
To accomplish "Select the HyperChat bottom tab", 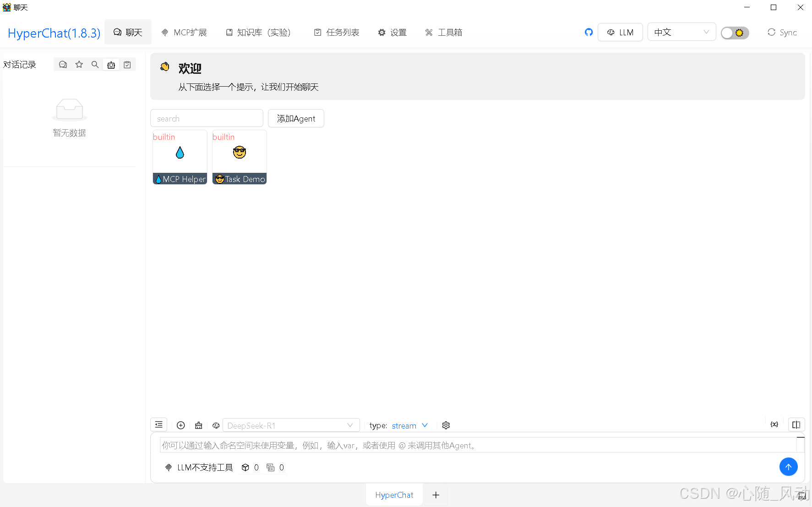I will pyautogui.click(x=394, y=495).
